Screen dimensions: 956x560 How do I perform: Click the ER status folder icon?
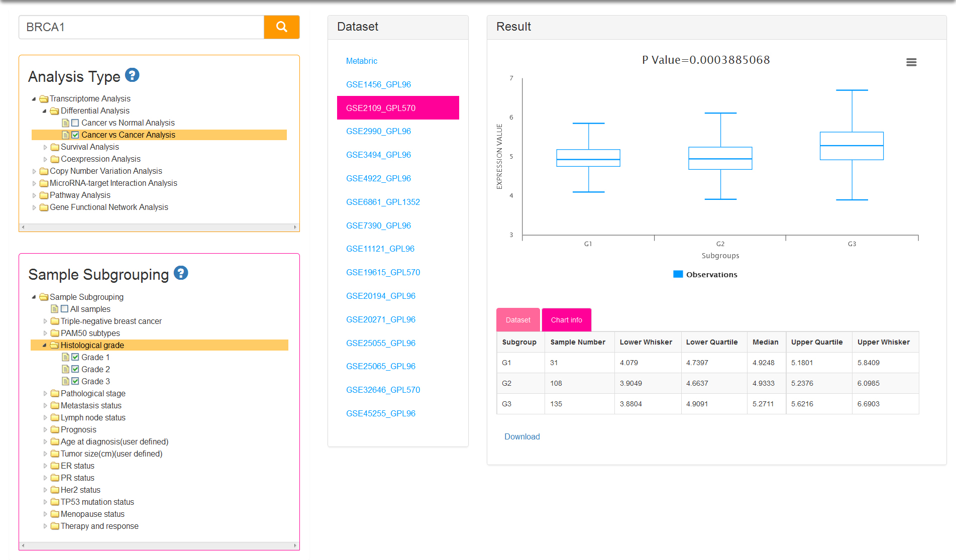(x=55, y=466)
